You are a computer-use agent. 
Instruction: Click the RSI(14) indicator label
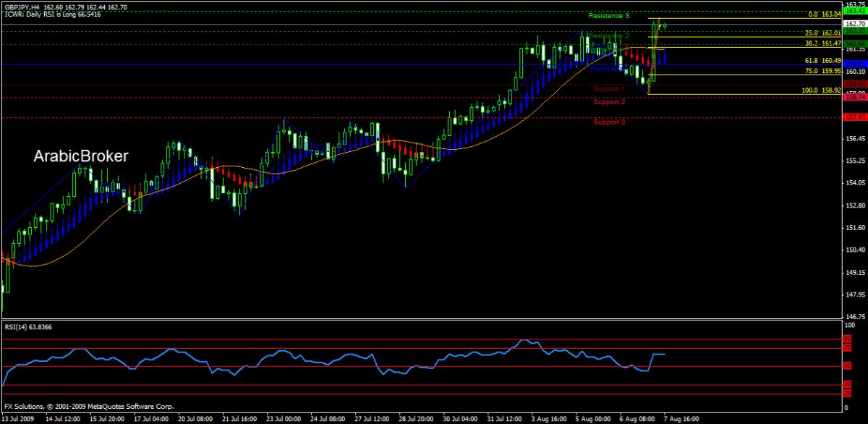[25, 327]
